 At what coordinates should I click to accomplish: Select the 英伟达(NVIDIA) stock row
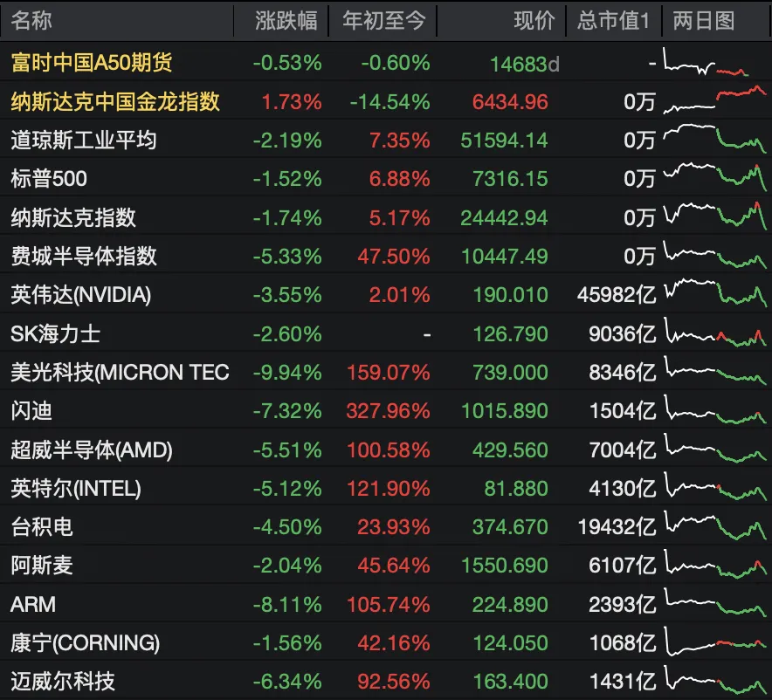(x=386, y=294)
